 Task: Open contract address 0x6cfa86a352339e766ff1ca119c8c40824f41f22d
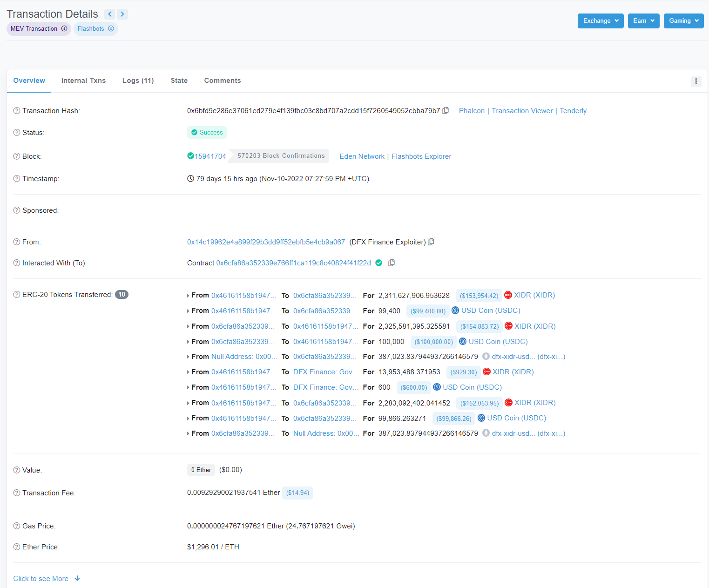(x=294, y=263)
